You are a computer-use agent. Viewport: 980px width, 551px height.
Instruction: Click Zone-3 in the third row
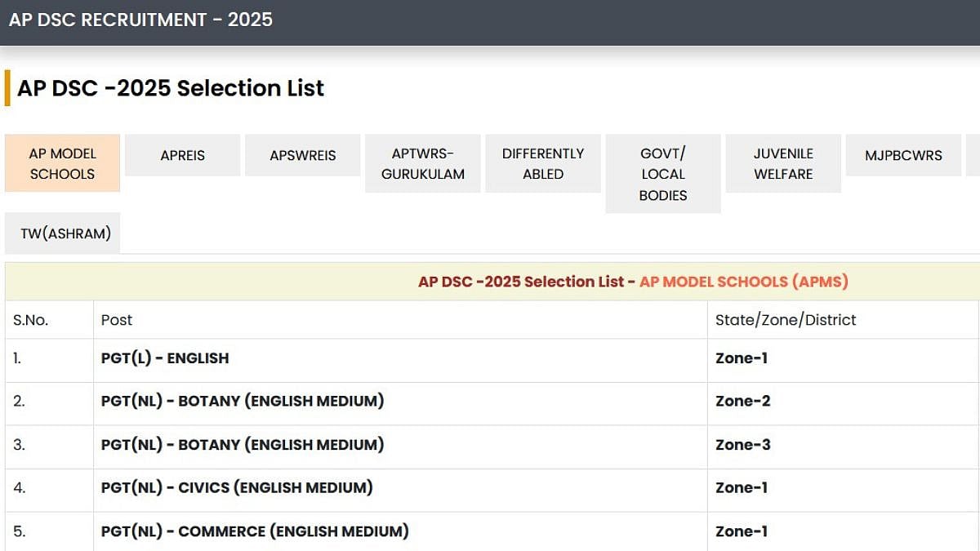pos(742,445)
